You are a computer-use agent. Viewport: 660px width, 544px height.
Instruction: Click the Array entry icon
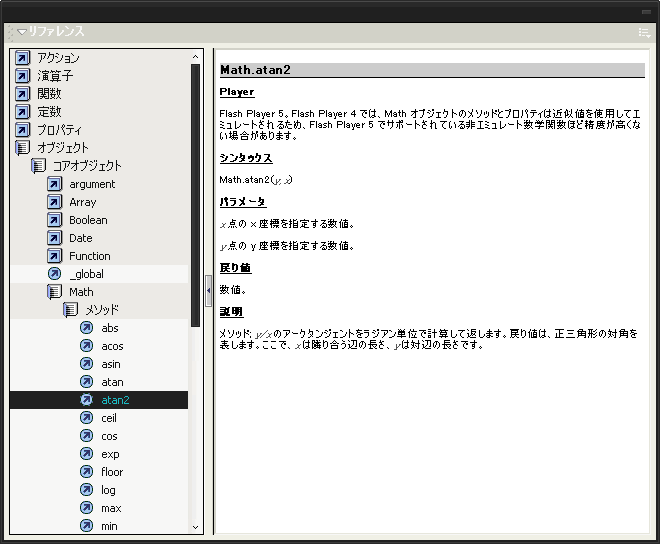54,202
